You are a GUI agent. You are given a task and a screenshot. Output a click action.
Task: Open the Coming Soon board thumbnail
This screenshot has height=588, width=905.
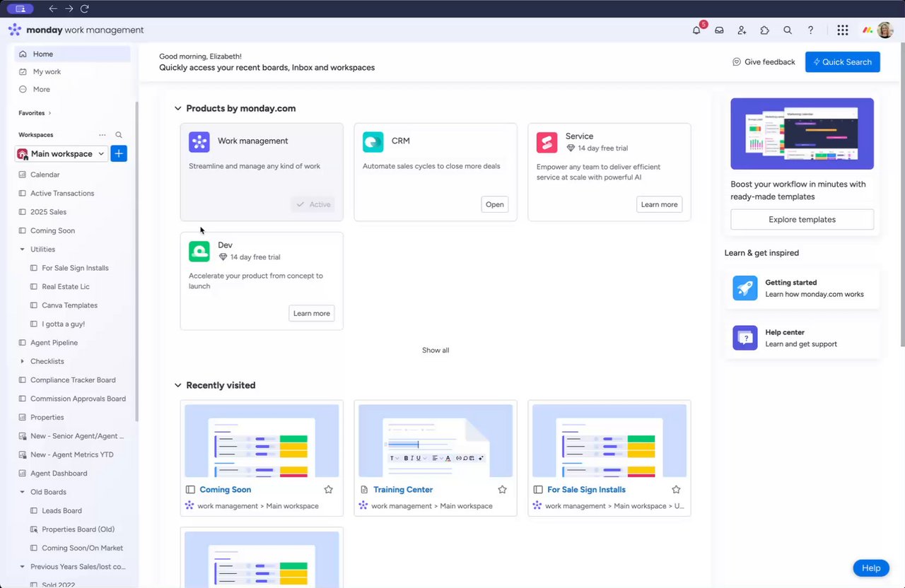(262, 441)
